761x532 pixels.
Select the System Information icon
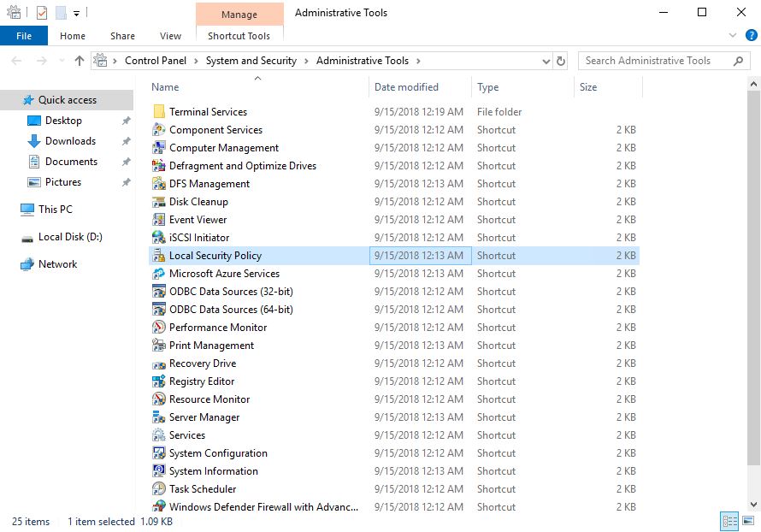click(x=159, y=470)
